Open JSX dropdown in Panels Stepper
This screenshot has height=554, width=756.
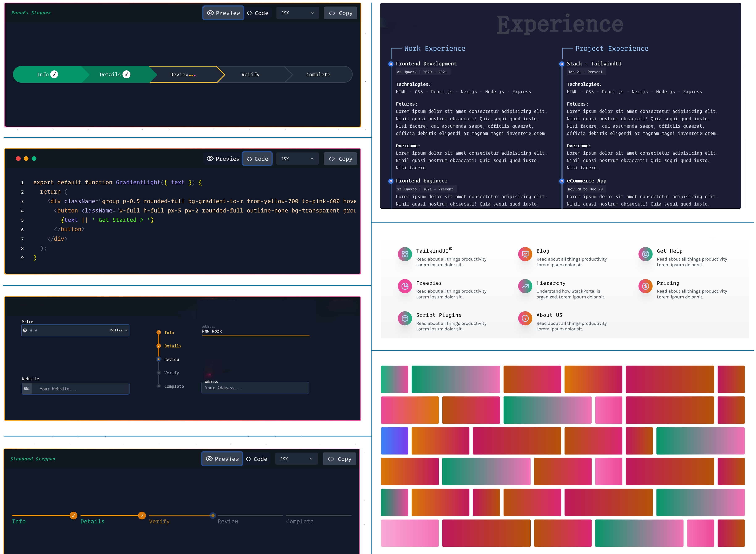click(x=298, y=13)
